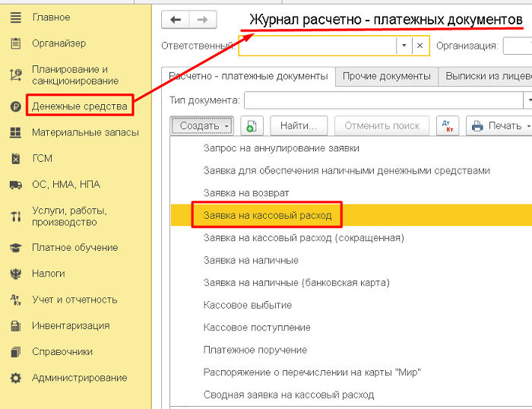The height and width of the screenshot is (409, 532).
Task: Click the Главное hamburger menu icon
Action: click(x=15, y=17)
